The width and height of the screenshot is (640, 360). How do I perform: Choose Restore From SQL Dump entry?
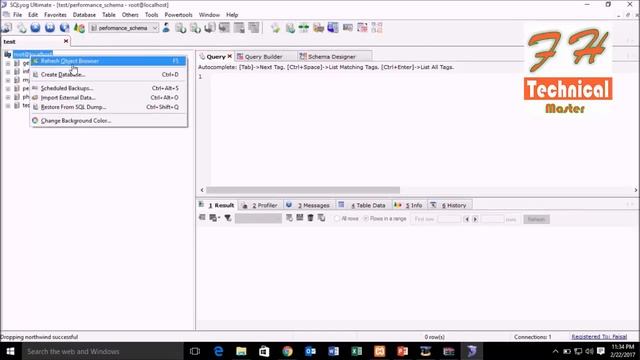109,107
